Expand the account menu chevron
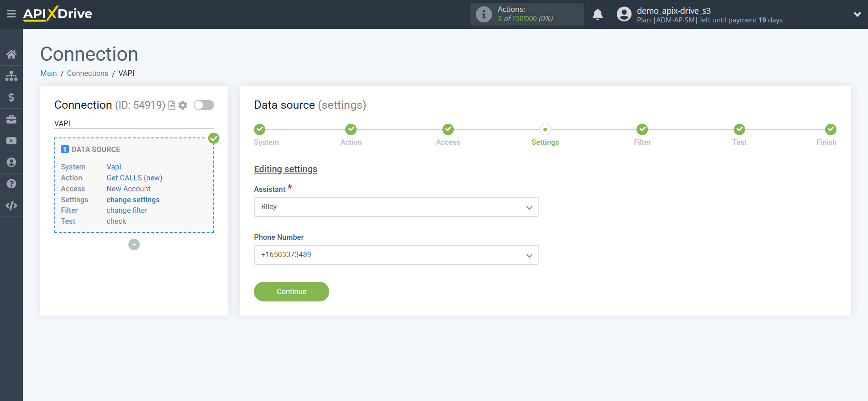 [x=857, y=14]
